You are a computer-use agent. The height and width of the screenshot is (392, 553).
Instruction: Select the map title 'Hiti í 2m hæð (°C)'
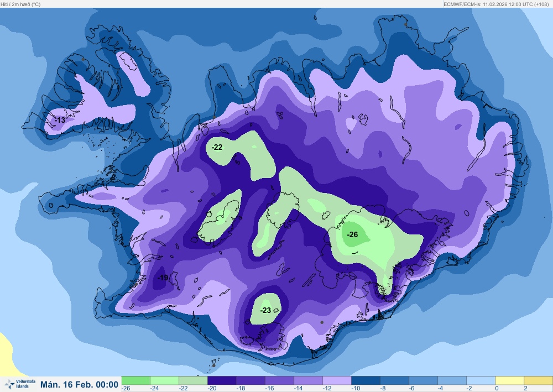click(20, 4)
